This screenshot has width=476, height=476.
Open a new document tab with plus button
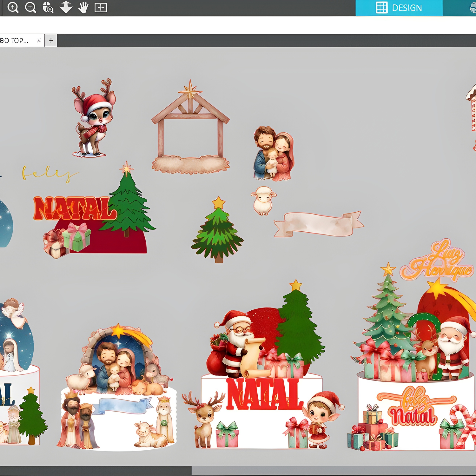pyautogui.click(x=51, y=40)
